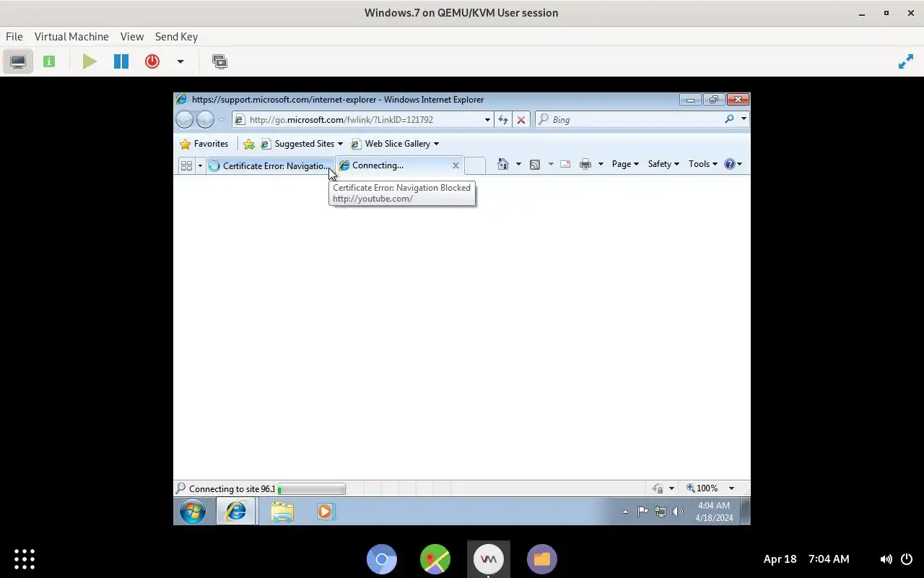This screenshot has height=578, width=924.
Task: Open a new blank tab
Action: pyautogui.click(x=474, y=165)
